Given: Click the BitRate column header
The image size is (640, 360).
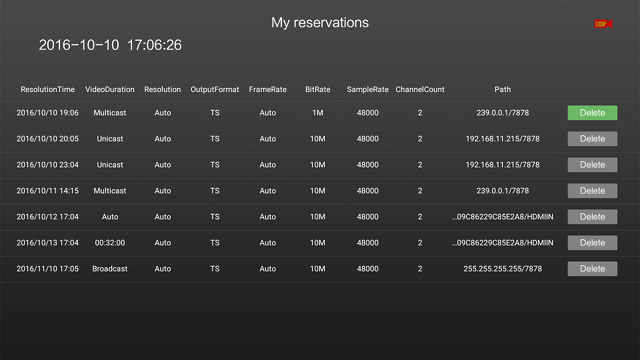Looking at the screenshot, I should 318,89.
